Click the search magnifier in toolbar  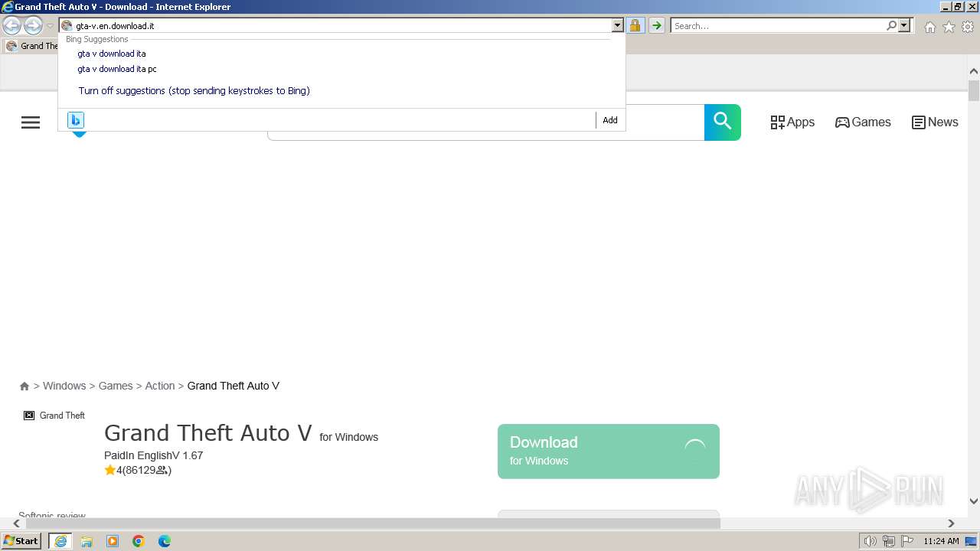[x=891, y=26]
